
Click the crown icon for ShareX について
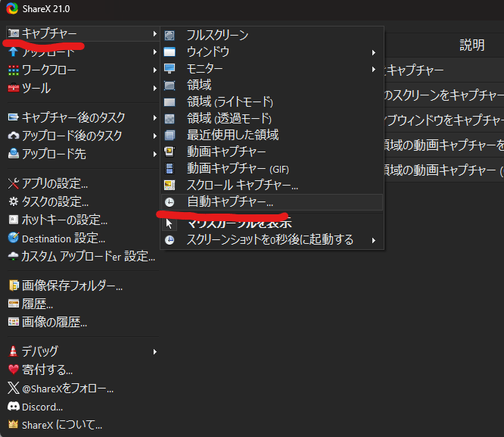click(x=13, y=425)
